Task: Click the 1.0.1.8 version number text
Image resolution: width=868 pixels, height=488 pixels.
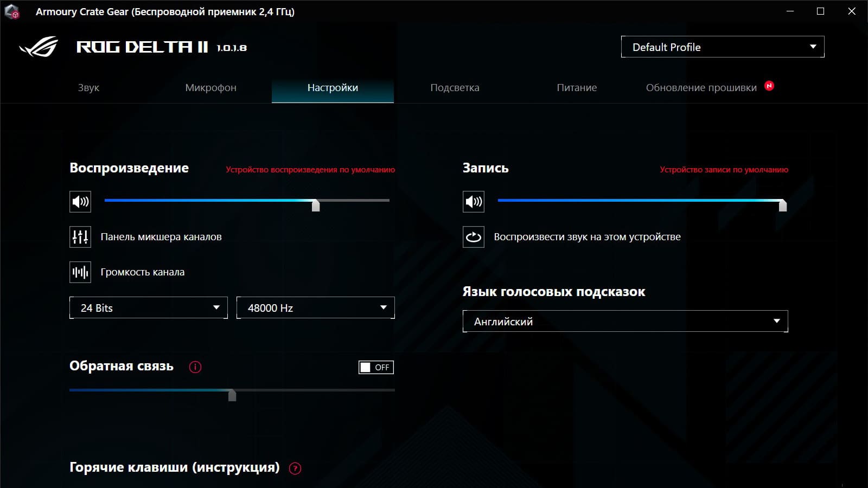Action: click(232, 48)
